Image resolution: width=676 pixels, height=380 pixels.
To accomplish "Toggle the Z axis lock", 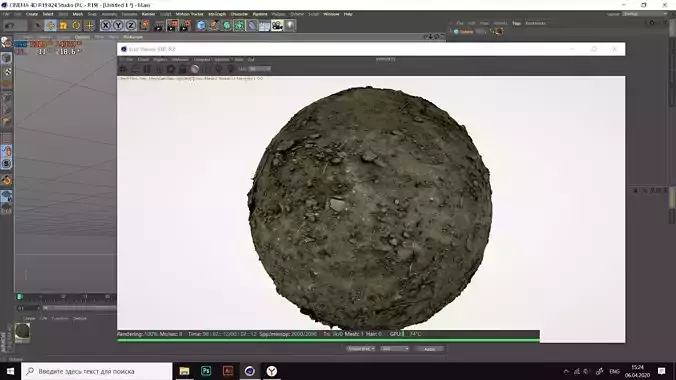I will 131,25.
